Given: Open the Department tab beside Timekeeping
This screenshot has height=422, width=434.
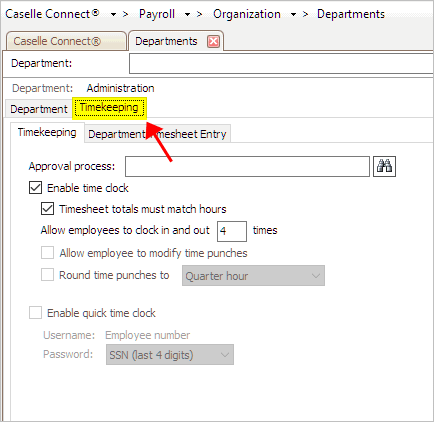Looking at the screenshot, I should 39,109.
